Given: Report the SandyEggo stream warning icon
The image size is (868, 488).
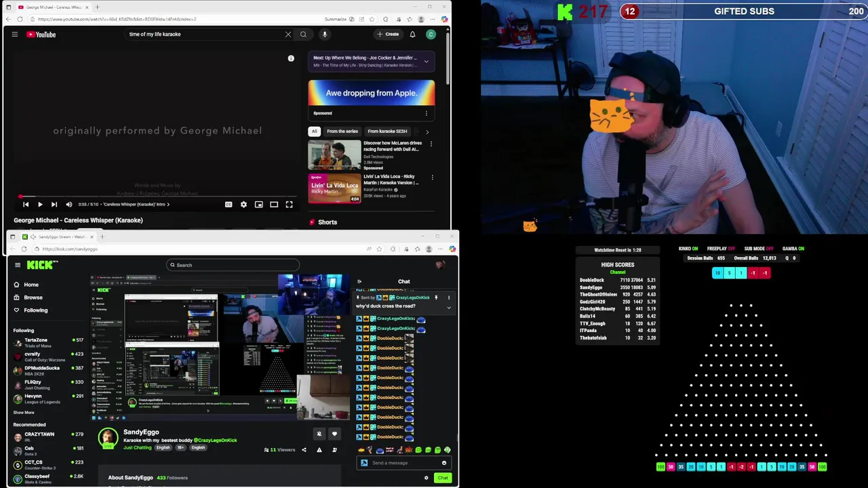Looking at the screenshot, I should [x=319, y=449].
